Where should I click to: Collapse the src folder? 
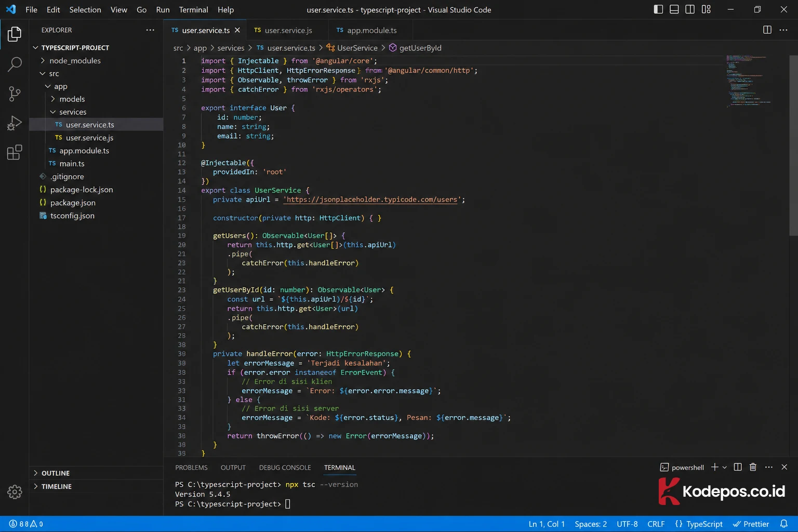pyautogui.click(x=96, y=73)
